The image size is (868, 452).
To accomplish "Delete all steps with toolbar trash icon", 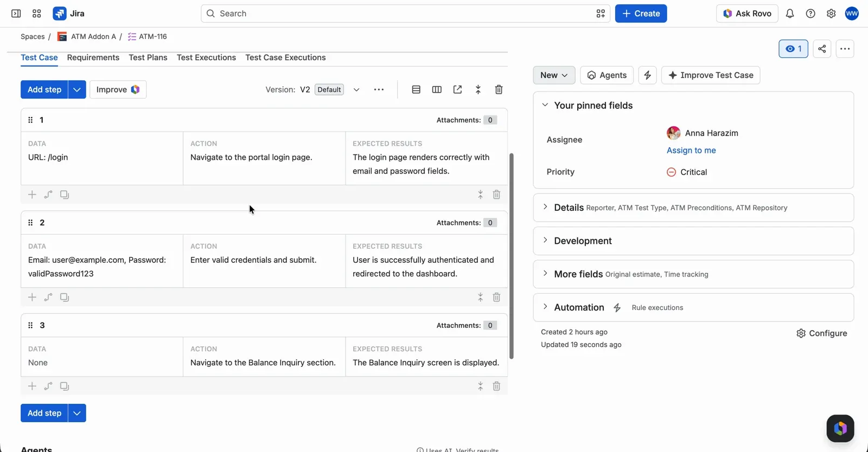I will click(499, 89).
